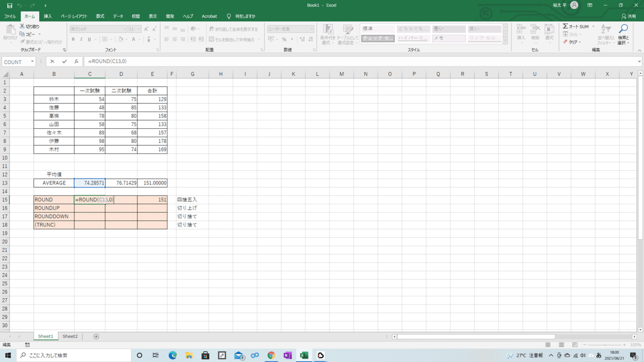Click the percent style % icon
The height and width of the screenshot is (362, 644).
click(x=284, y=39)
